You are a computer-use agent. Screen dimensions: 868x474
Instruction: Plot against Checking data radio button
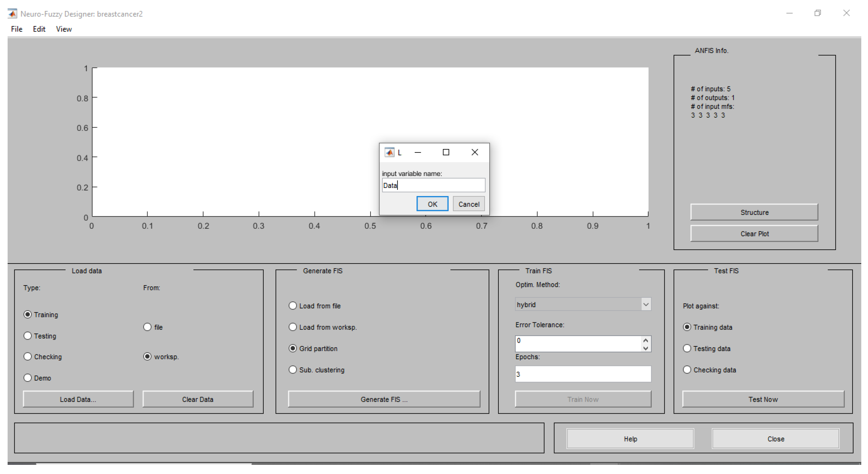click(687, 370)
